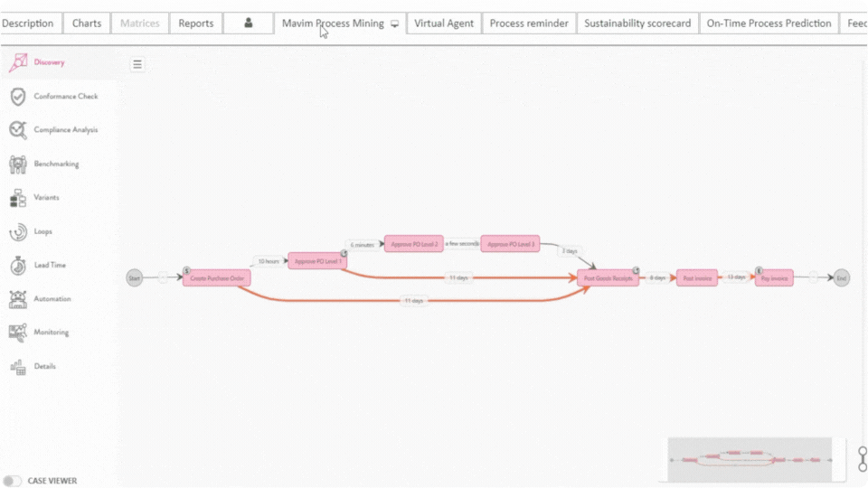
Task: Click the Pay Invoice activity node
Action: coord(774,278)
